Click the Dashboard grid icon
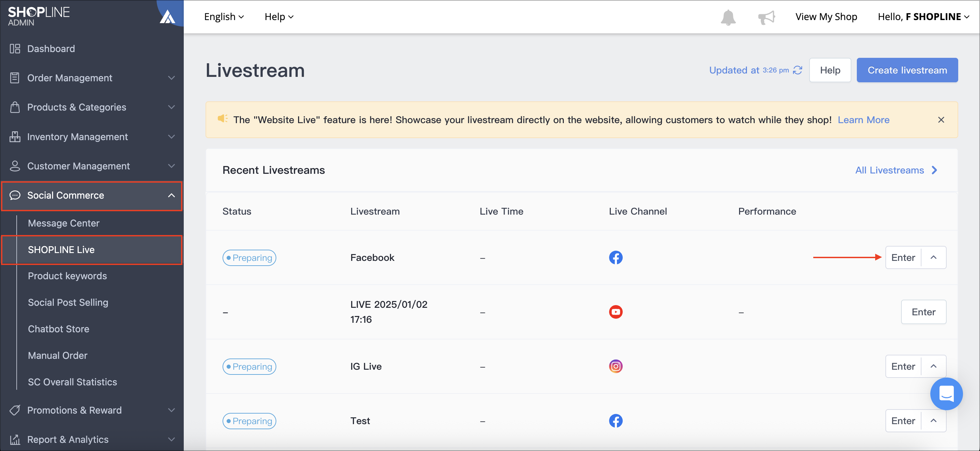The height and width of the screenshot is (451, 980). (x=15, y=49)
